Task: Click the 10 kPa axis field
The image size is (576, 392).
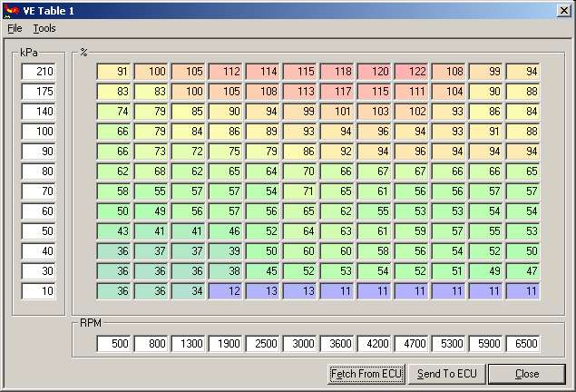Action: pos(39,290)
